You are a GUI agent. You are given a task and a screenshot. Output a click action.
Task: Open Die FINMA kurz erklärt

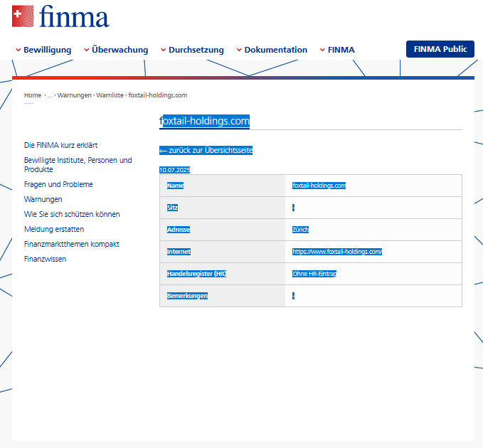pyautogui.click(x=60, y=145)
